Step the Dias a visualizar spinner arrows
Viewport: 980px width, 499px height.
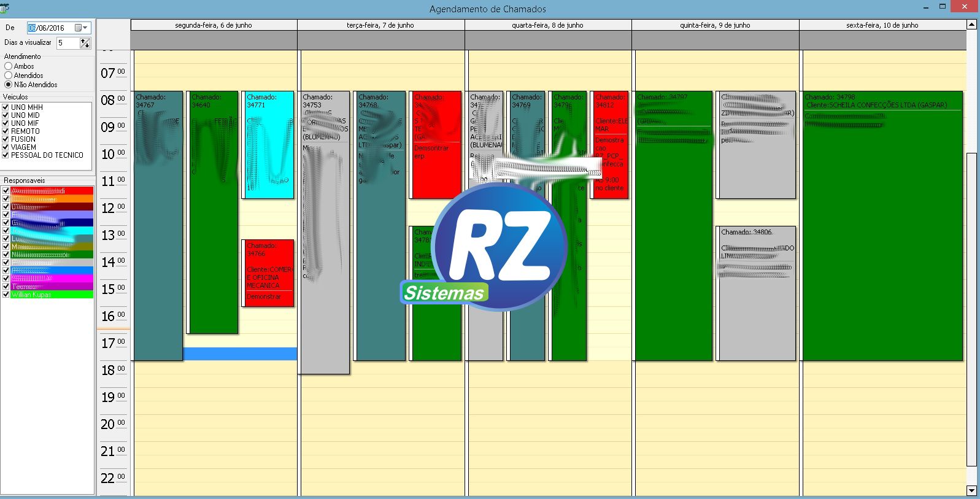(x=85, y=43)
